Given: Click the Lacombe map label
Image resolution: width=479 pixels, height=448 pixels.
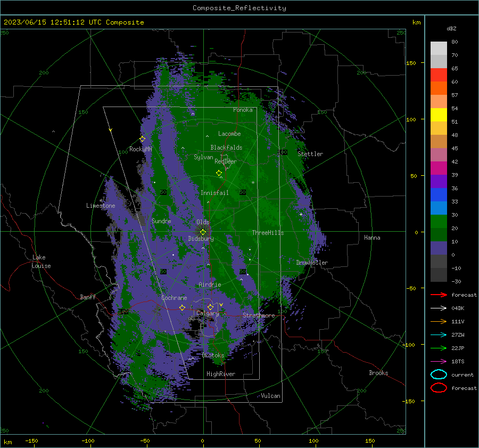Looking at the screenshot, I should [229, 134].
